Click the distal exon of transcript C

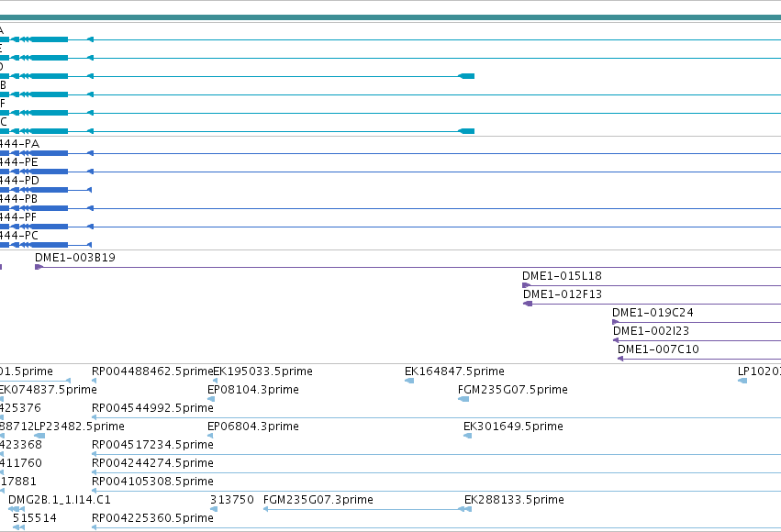466,131
